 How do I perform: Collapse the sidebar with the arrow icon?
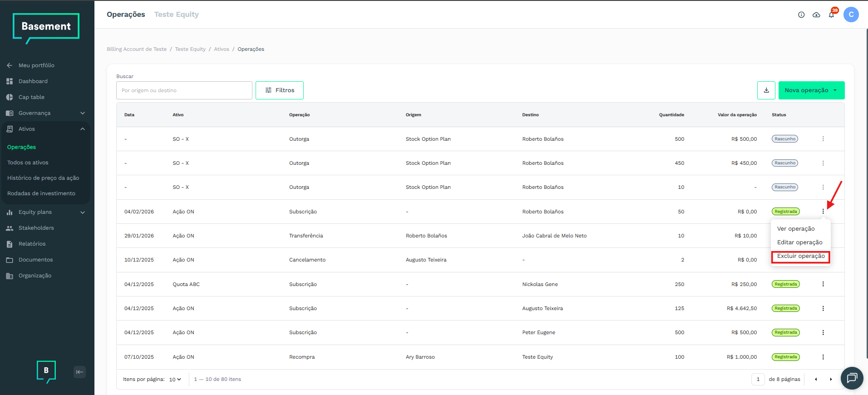coord(79,372)
